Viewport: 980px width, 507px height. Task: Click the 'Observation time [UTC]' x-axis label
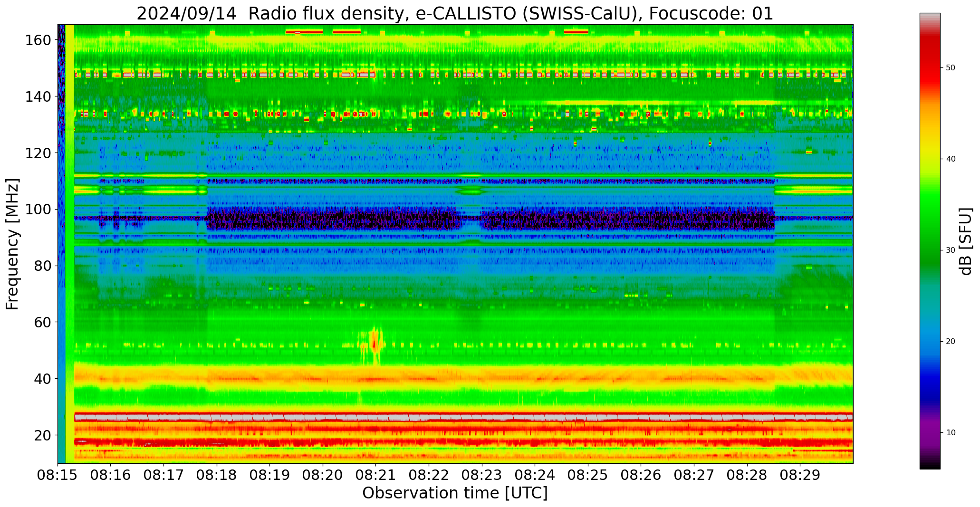click(x=455, y=493)
